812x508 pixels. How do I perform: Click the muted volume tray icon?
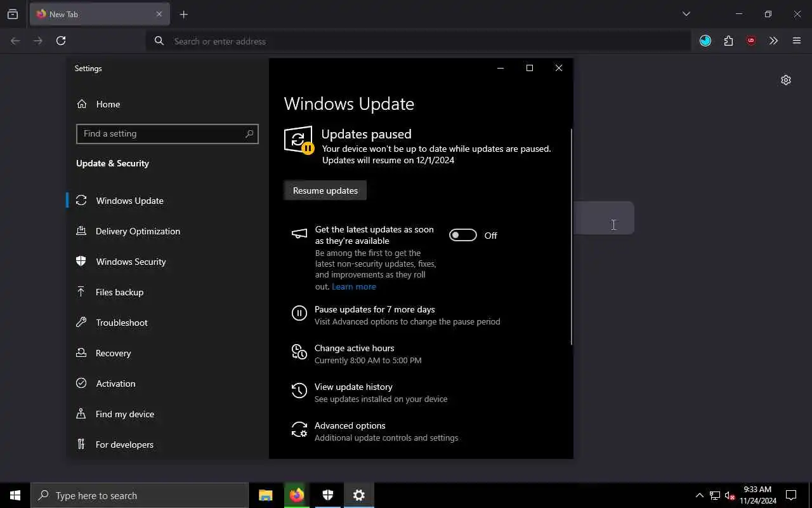[x=730, y=495]
